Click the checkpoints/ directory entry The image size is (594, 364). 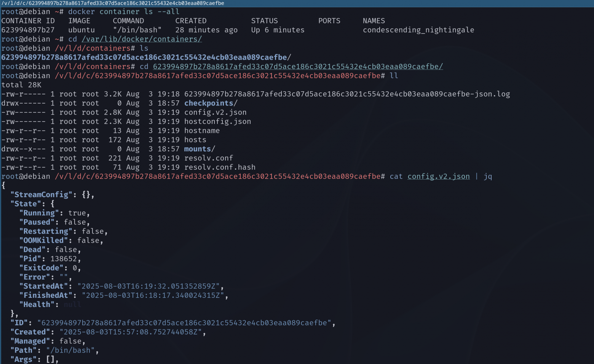211,103
